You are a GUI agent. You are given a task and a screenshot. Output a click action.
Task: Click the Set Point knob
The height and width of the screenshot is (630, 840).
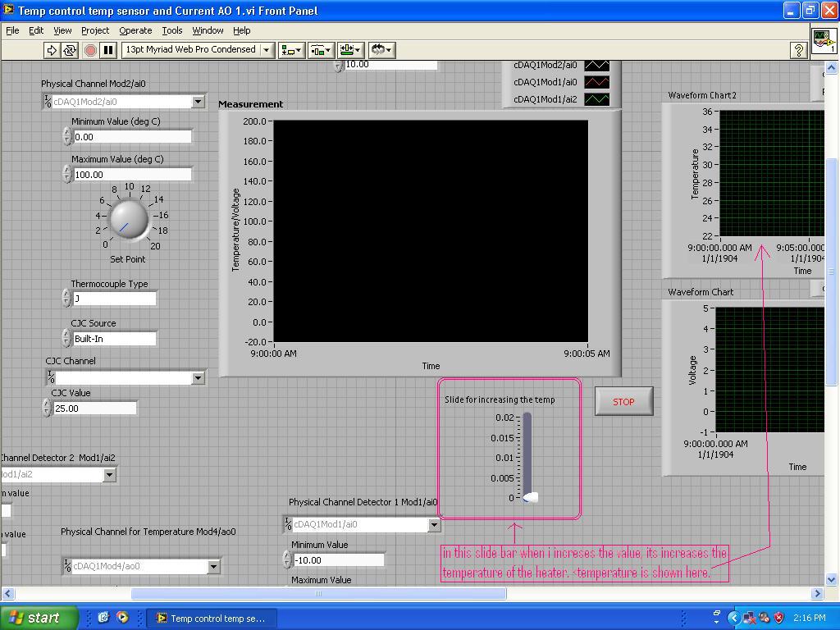pos(129,220)
